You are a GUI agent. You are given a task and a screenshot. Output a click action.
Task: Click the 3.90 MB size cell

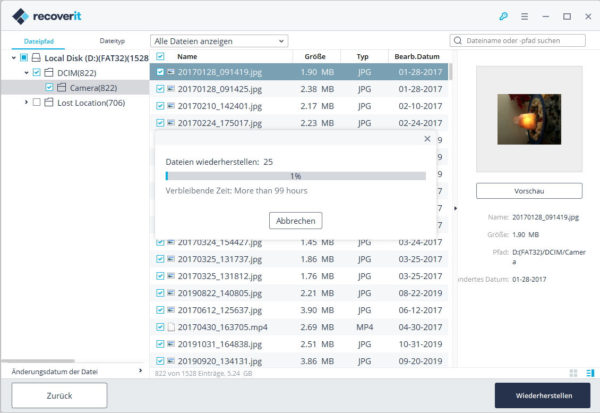[317, 310]
